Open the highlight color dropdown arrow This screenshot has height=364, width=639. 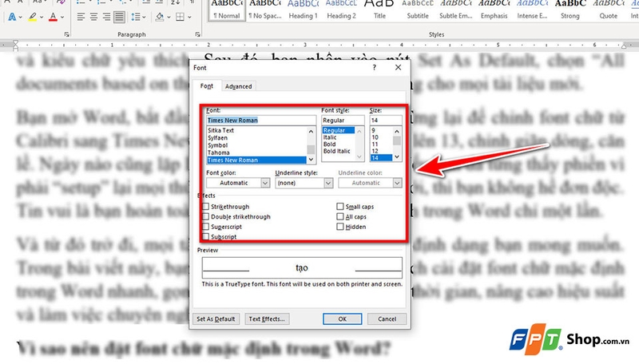coord(42,18)
